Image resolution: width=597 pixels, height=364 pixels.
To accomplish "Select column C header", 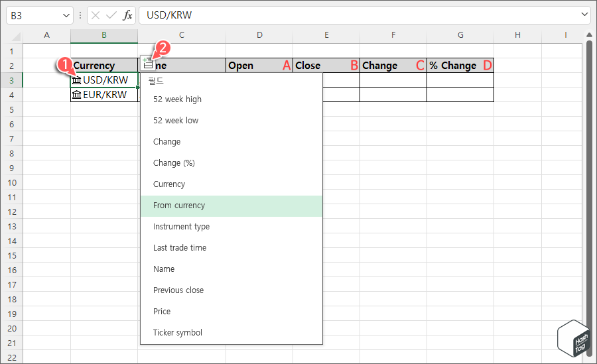I will click(x=182, y=35).
